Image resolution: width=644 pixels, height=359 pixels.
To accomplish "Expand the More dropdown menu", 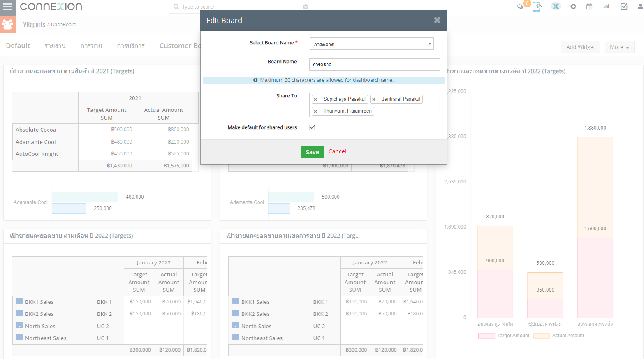I will (x=619, y=47).
